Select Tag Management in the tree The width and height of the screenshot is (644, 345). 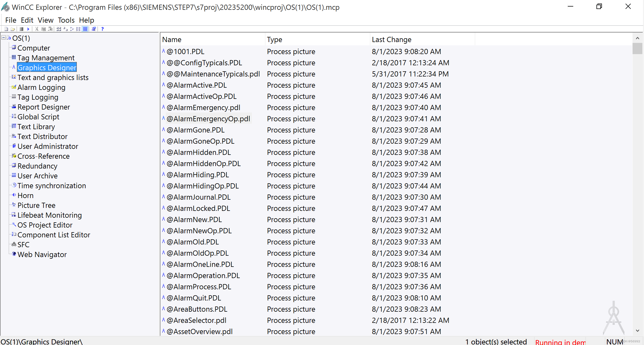(46, 58)
